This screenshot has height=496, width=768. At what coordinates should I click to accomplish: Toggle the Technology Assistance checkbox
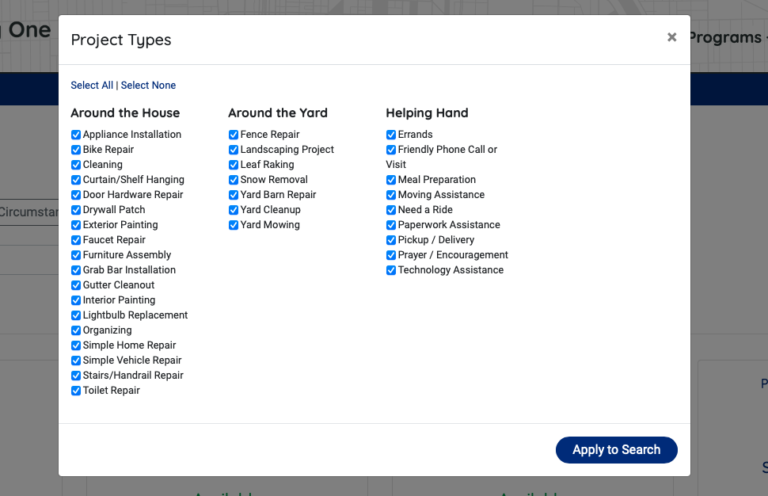tap(391, 270)
